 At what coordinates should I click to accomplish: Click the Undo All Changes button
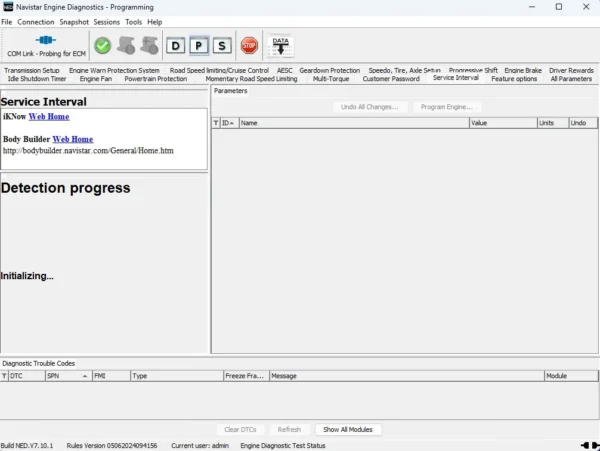click(370, 107)
